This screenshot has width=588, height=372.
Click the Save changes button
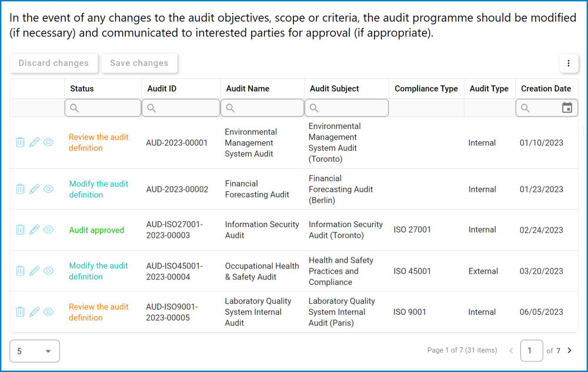click(139, 63)
